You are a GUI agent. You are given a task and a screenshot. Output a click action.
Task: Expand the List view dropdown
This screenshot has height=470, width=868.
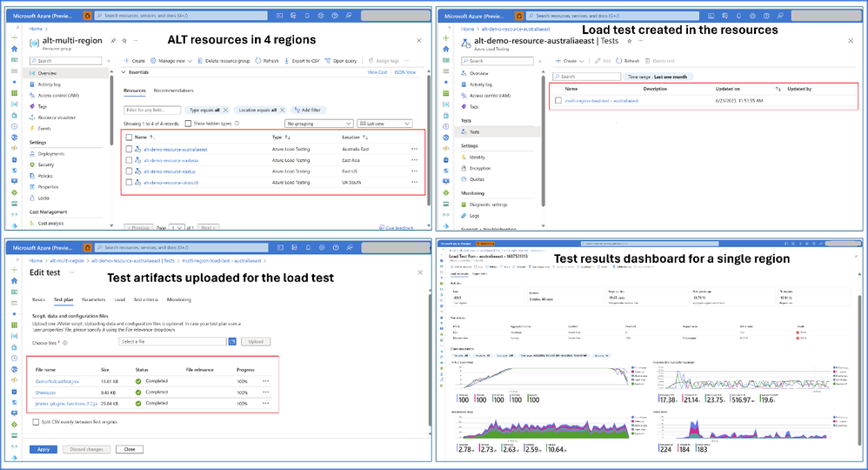click(384, 124)
